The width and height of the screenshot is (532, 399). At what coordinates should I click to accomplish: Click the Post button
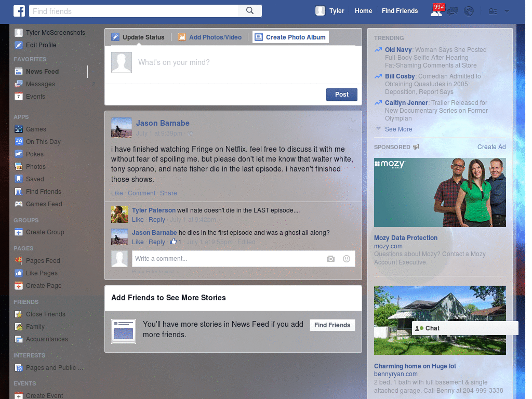point(342,95)
